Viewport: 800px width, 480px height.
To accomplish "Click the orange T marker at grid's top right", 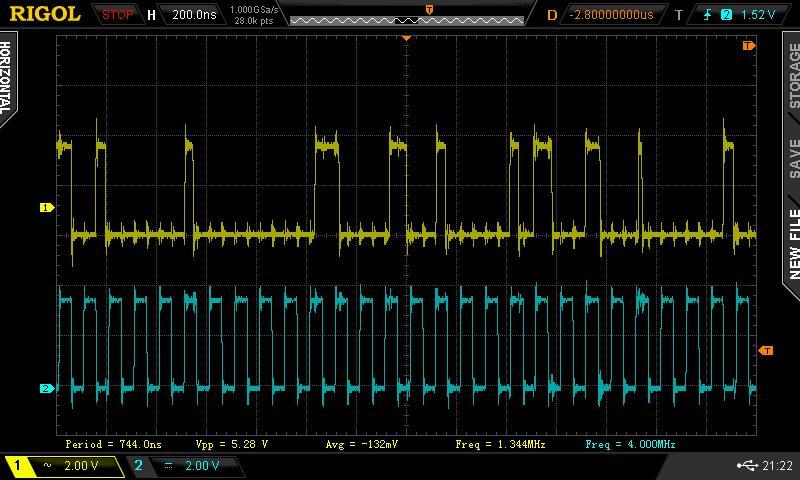I will coord(748,46).
